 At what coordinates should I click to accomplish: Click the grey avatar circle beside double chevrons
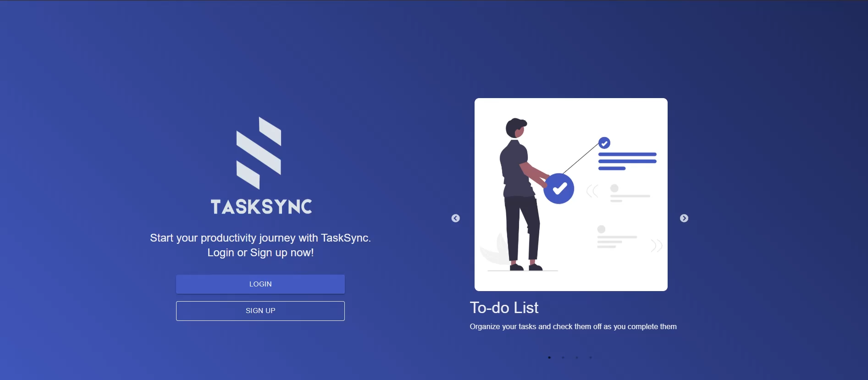click(614, 188)
